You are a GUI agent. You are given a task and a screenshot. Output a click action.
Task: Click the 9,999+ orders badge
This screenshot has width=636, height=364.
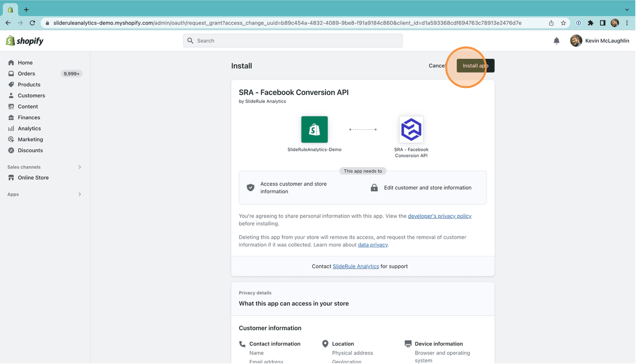pyautogui.click(x=72, y=74)
